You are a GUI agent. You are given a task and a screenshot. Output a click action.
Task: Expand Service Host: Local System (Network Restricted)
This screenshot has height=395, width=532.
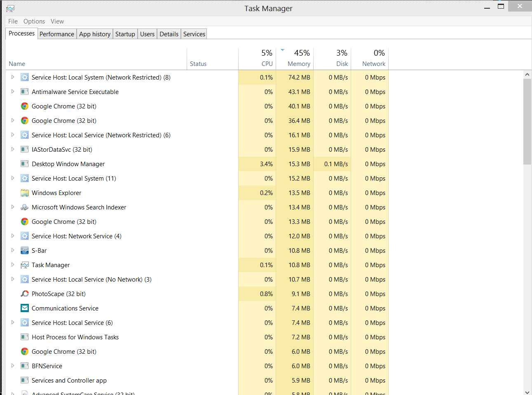click(x=13, y=77)
